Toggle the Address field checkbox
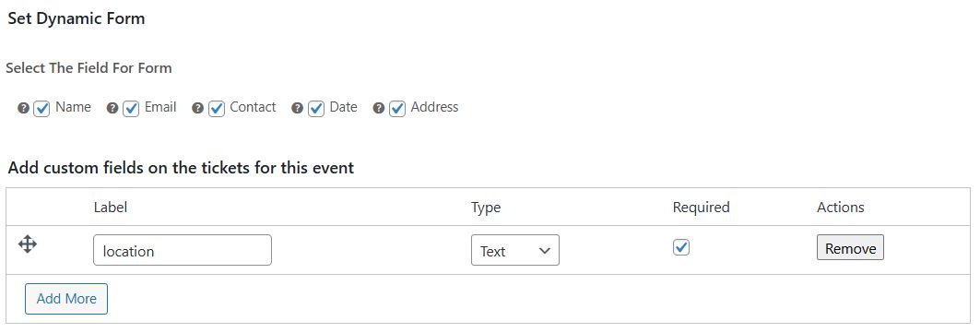Screen dimensions: 980x333 pos(397,109)
